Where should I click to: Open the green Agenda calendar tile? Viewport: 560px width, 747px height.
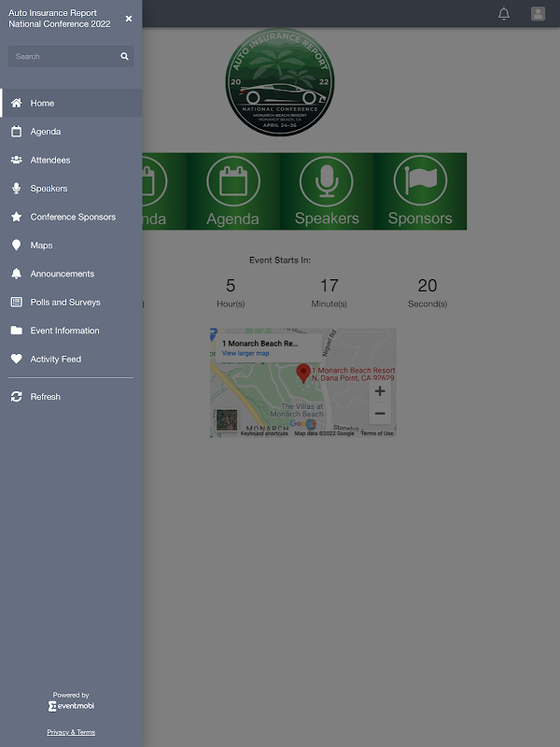coord(232,191)
